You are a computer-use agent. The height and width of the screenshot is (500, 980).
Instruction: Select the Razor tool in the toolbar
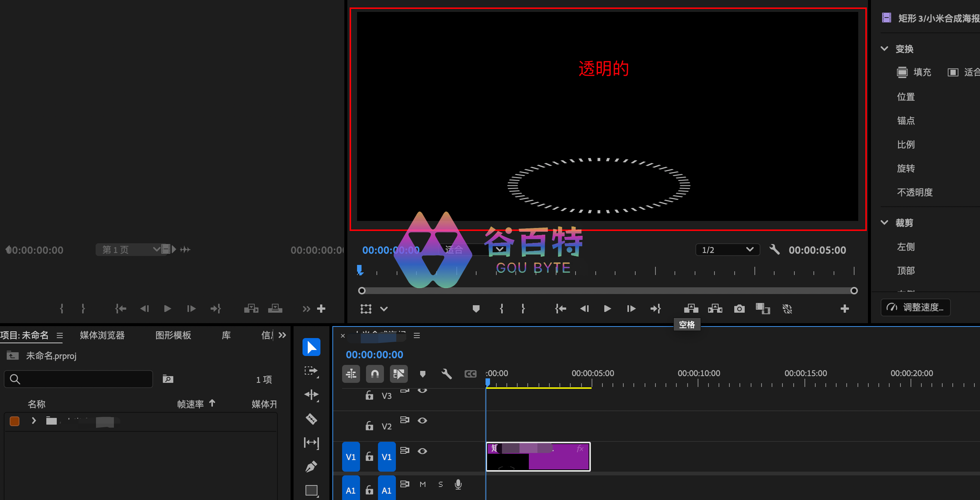[x=311, y=419]
